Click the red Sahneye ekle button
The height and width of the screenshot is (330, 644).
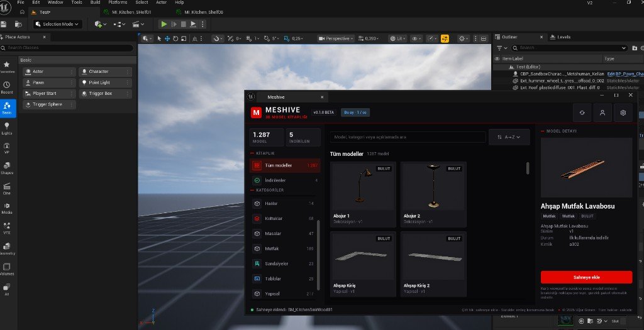(x=586, y=277)
